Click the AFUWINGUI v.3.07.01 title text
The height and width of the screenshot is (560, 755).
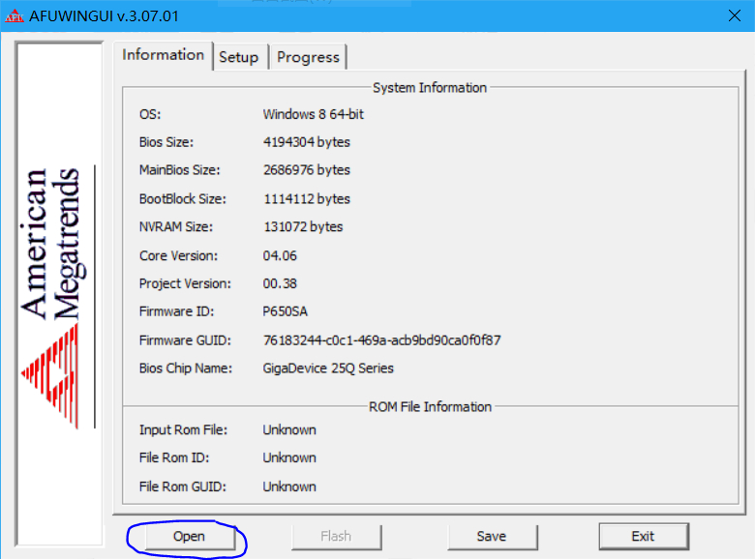pyautogui.click(x=104, y=16)
